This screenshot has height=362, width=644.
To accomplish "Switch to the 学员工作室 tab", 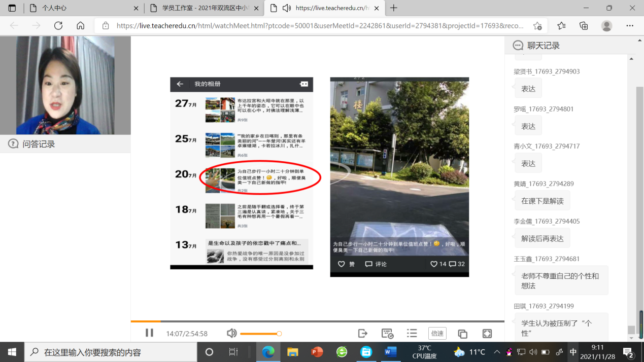I will point(203,8).
